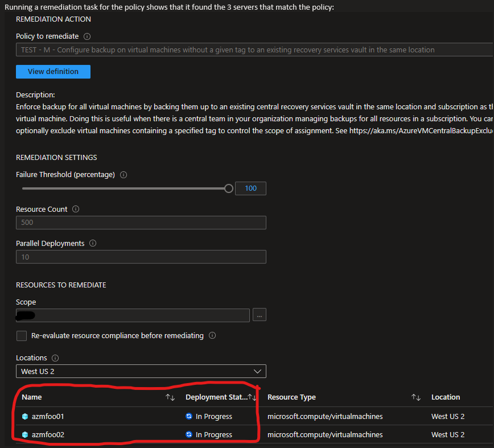Show info tooltip for Failure Threshold

(124, 175)
